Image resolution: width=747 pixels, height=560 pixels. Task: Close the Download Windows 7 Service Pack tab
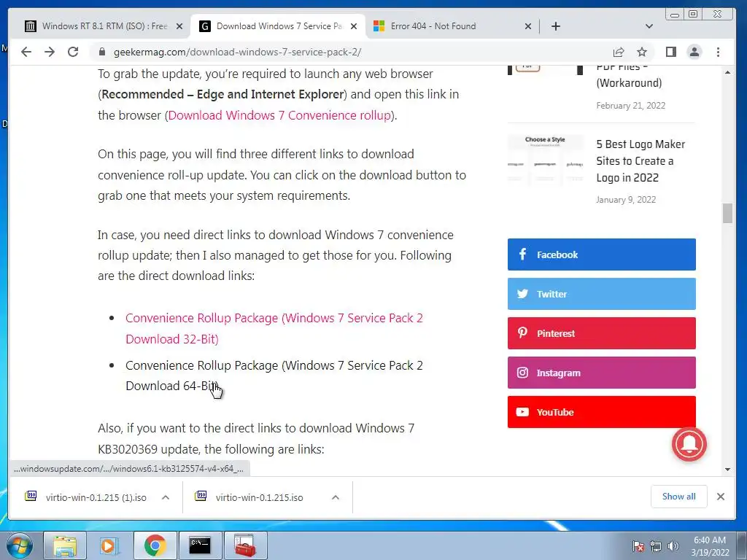pyautogui.click(x=354, y=26)
